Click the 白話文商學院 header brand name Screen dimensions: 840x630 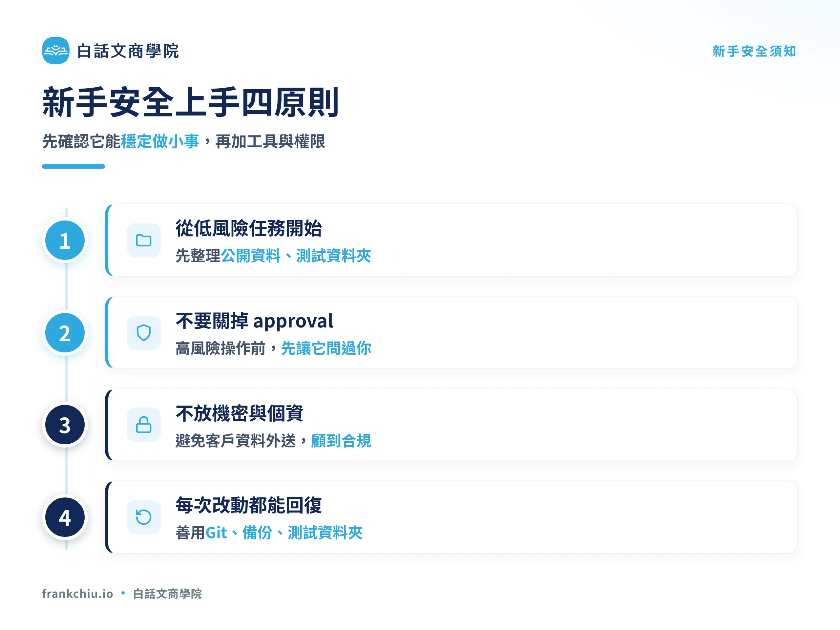click(x=128, y=51)
